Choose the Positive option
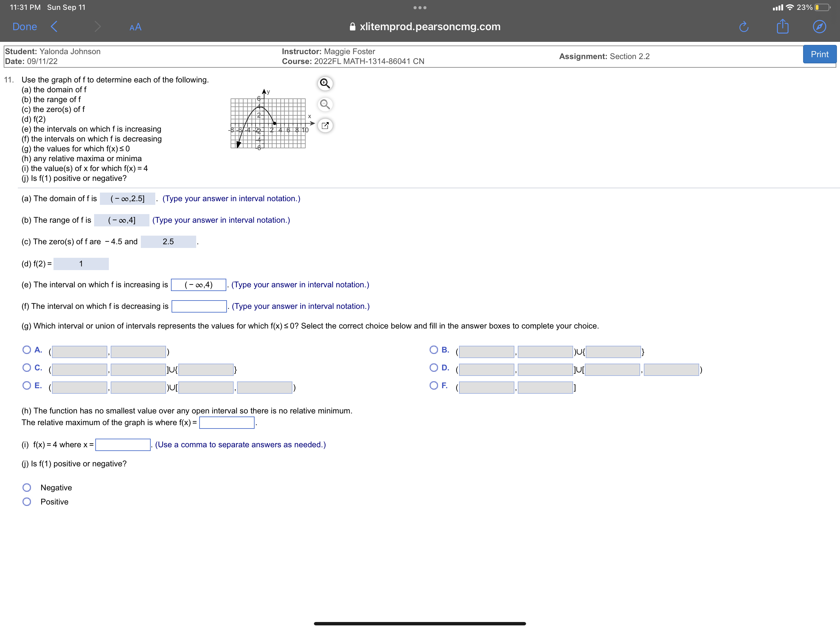The width and height of the screenshot is (840, 630). click(x=26, y=502)
